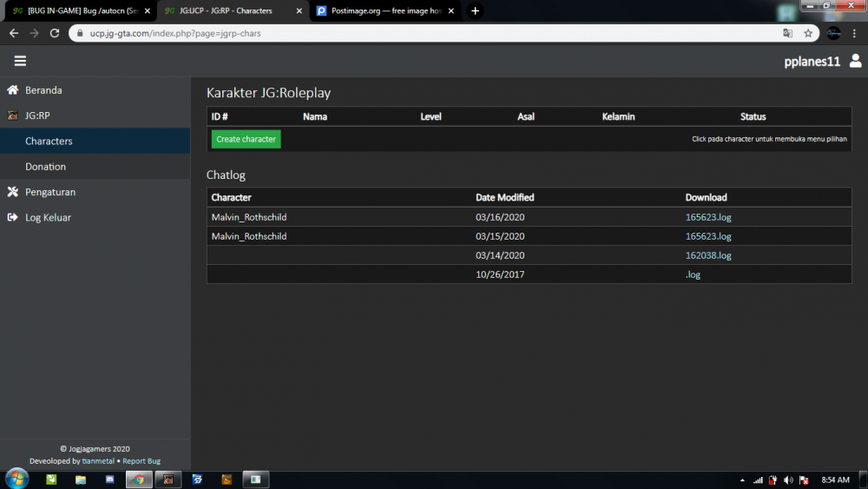868x489 pixels.
Task: Click the 03/14/2020 date cell
Action: 500,255
